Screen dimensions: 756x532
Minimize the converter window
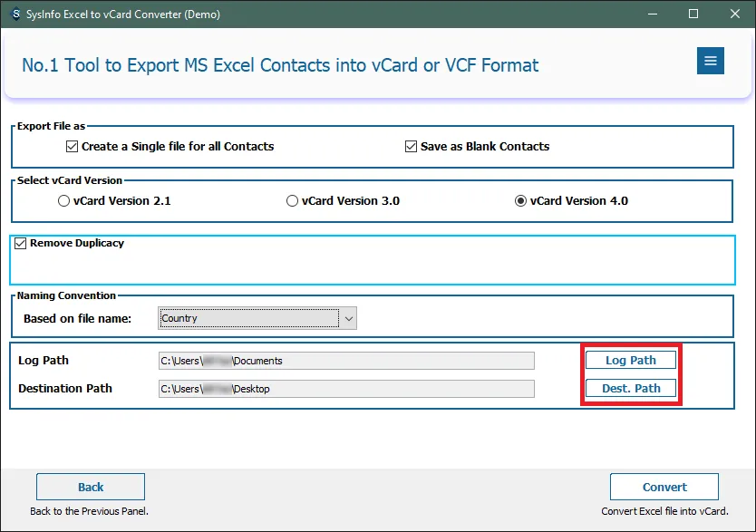(652, 15)
